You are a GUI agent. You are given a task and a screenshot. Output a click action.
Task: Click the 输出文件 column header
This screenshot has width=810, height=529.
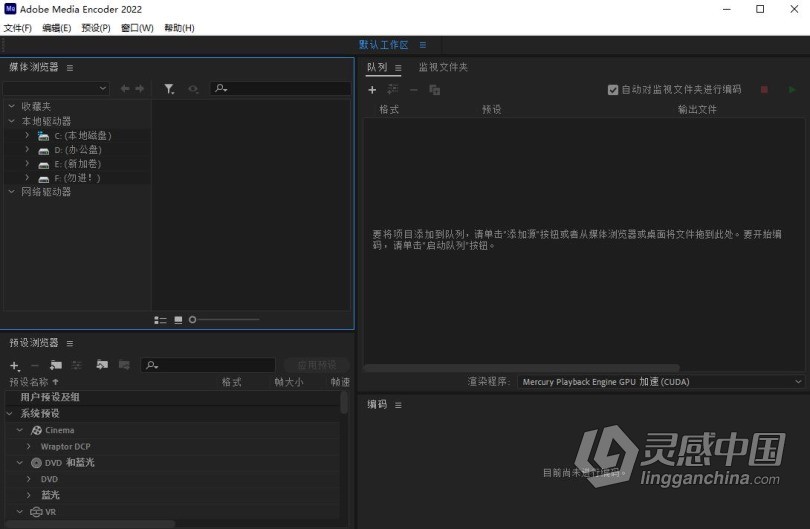(x=697, y=110)
